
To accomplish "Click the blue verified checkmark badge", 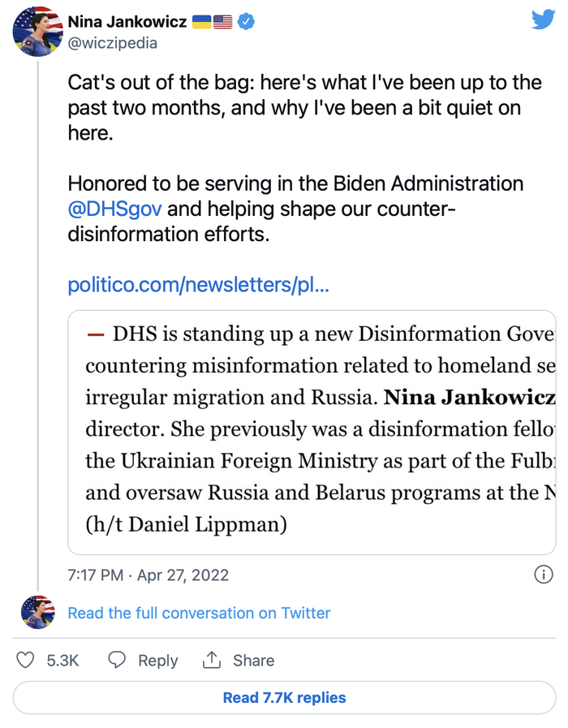I will [x=247, y=22].
